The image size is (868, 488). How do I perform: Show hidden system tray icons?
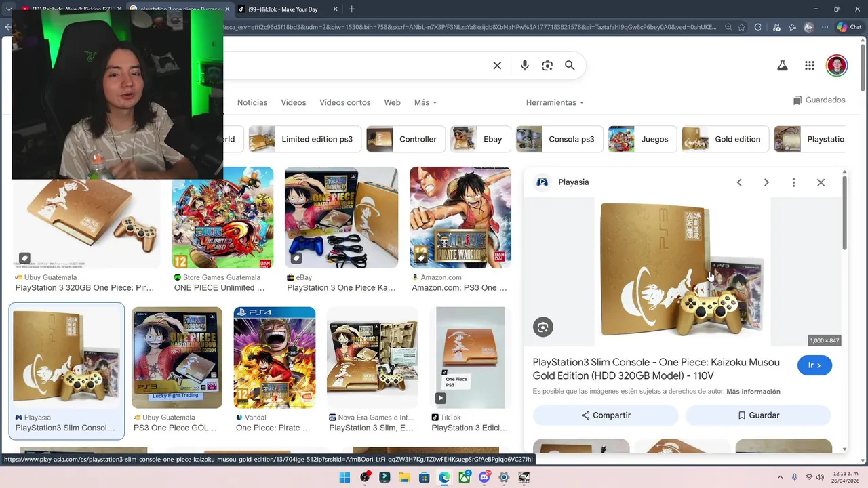(x=778, y=478)
